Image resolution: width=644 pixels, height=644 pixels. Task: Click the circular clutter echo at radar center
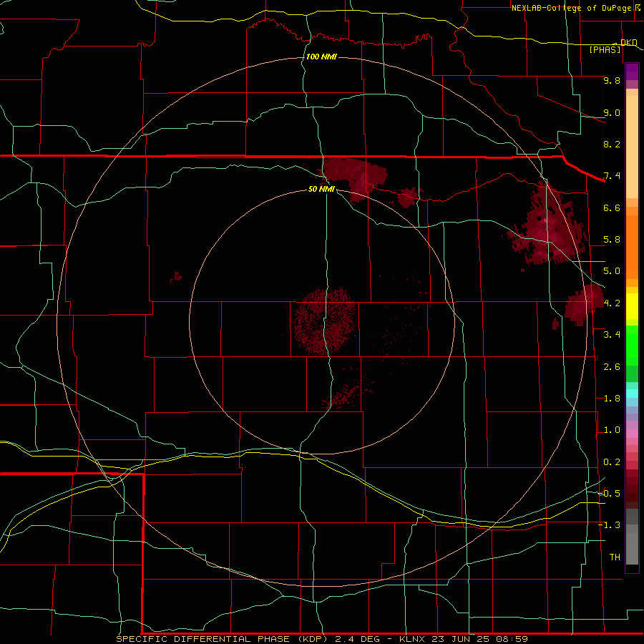(324, 321)
